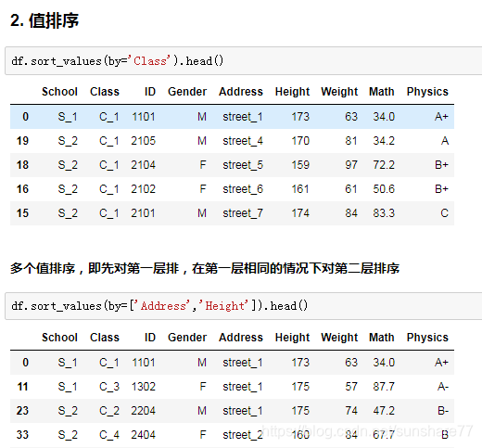Click Physics grade 'C' in row 15
The image size is (482, 448).
444,213
